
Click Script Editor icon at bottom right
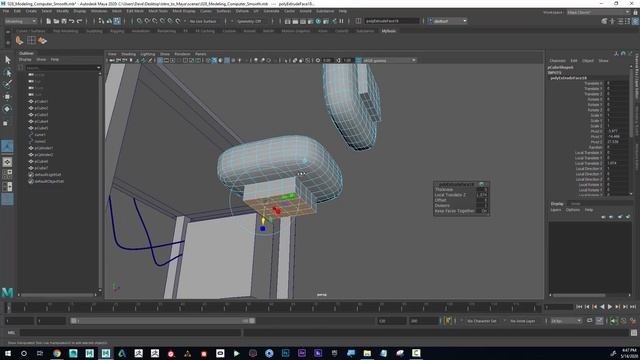634,333
